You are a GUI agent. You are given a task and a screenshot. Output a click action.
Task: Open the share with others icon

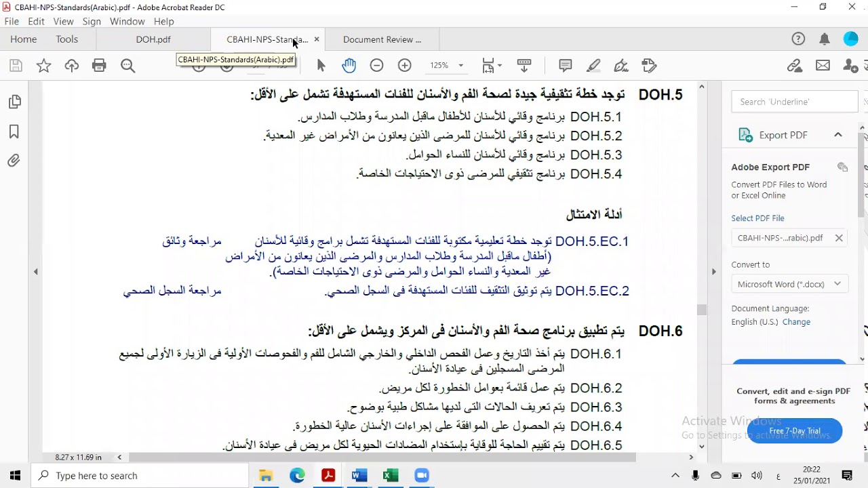(x=850, y=66)
